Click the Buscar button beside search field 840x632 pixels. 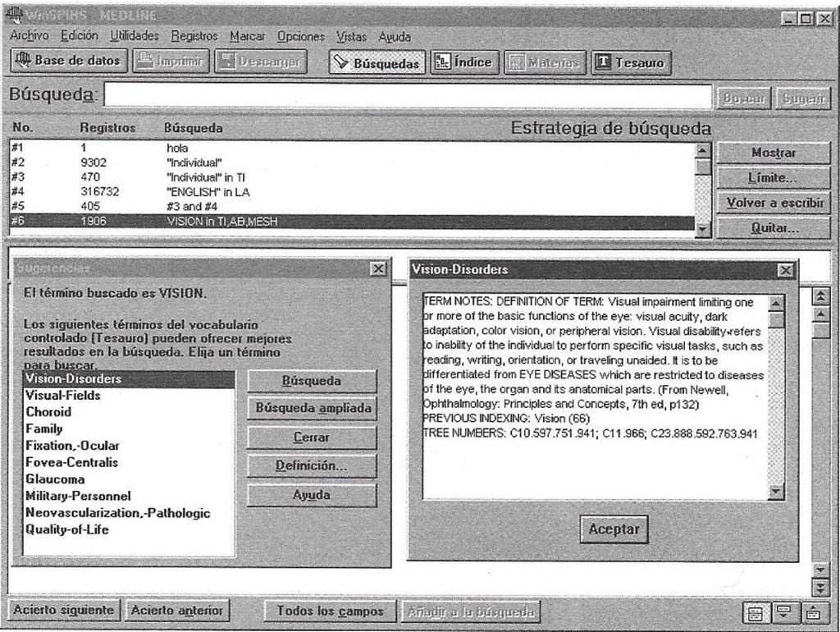(743, 98)
